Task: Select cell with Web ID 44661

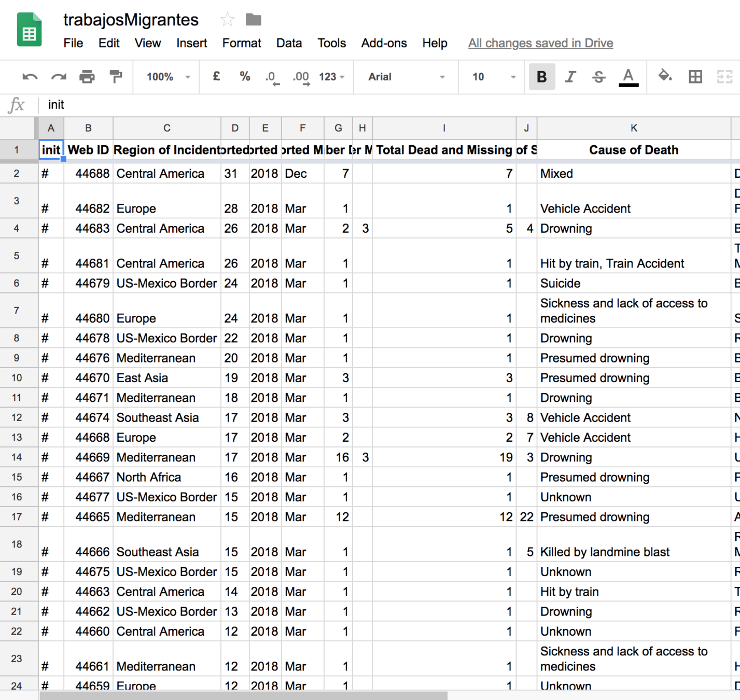Action: 88,659
